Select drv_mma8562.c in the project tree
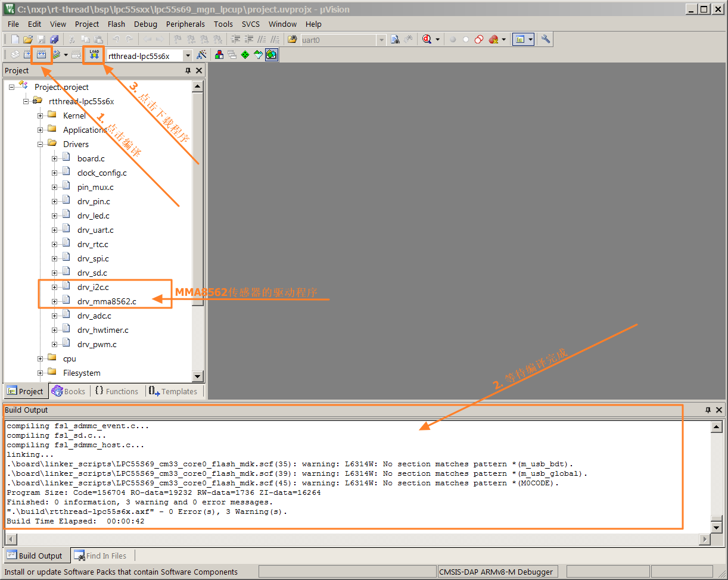Image resolution: width=728 pixels, height=580 pixels. pos(107,301)
